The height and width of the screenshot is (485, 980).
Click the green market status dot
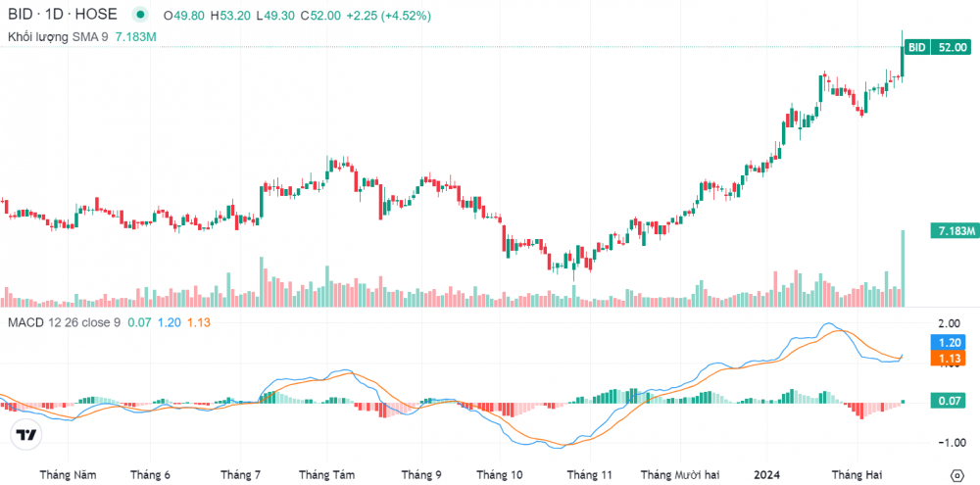(143, 16)
